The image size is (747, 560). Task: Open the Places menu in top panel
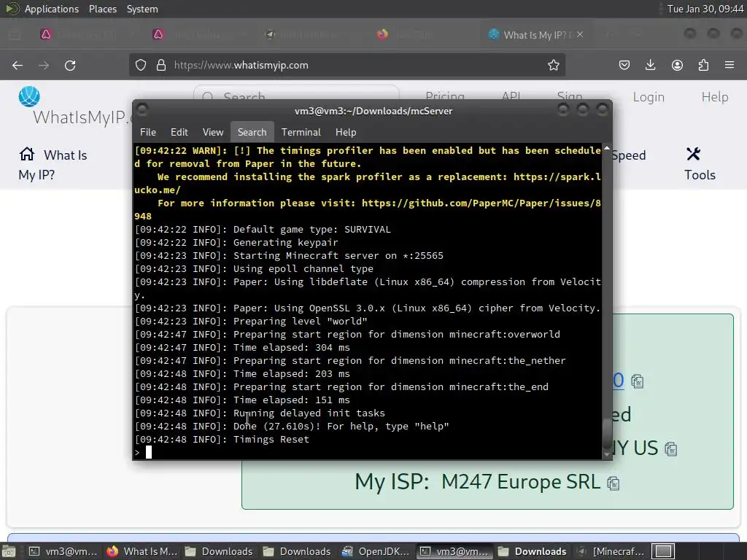pyautogui.click(x=102, y=9)
